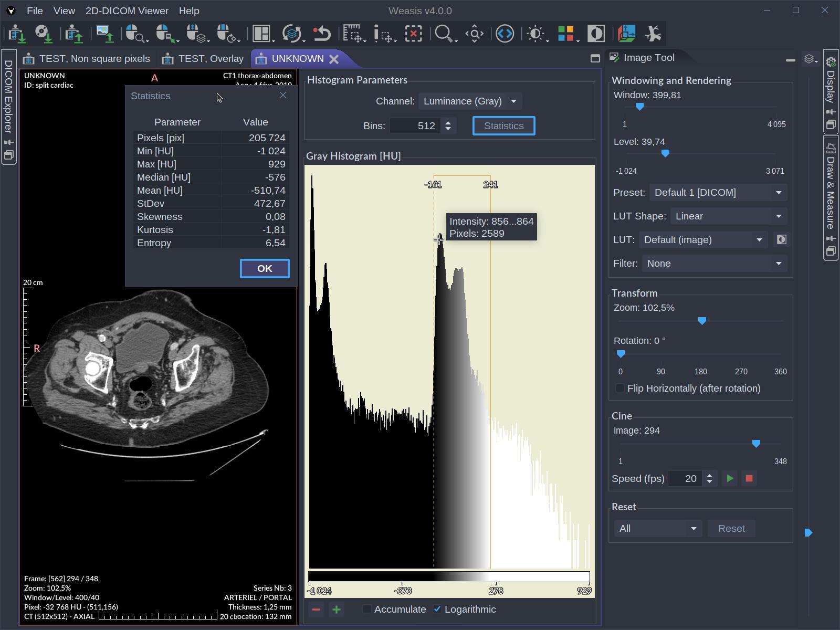The width and height of the screenshot is (840, 630).
Task: Check Flip Horizontally (after rotation)
Action: 619,388
